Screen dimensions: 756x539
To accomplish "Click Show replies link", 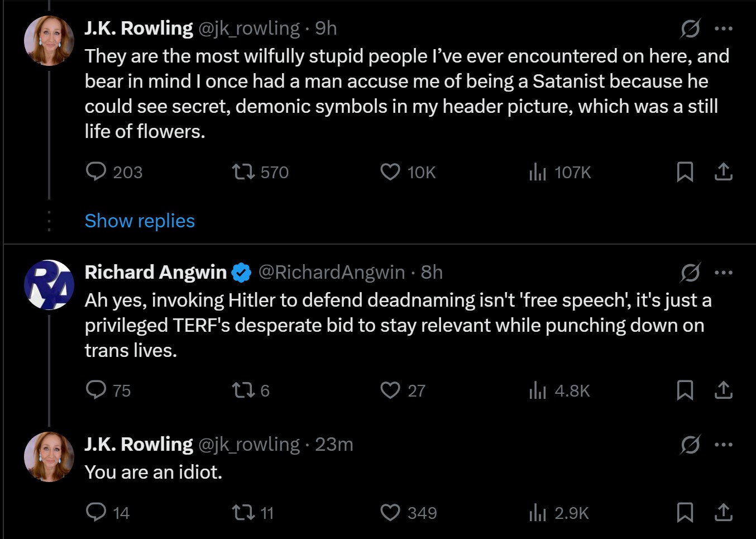I will tap(140, 221).
